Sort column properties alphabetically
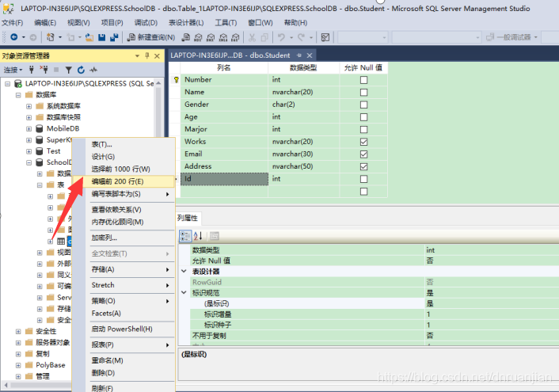This screenshot has height=392, width=559. coord(198,236)
